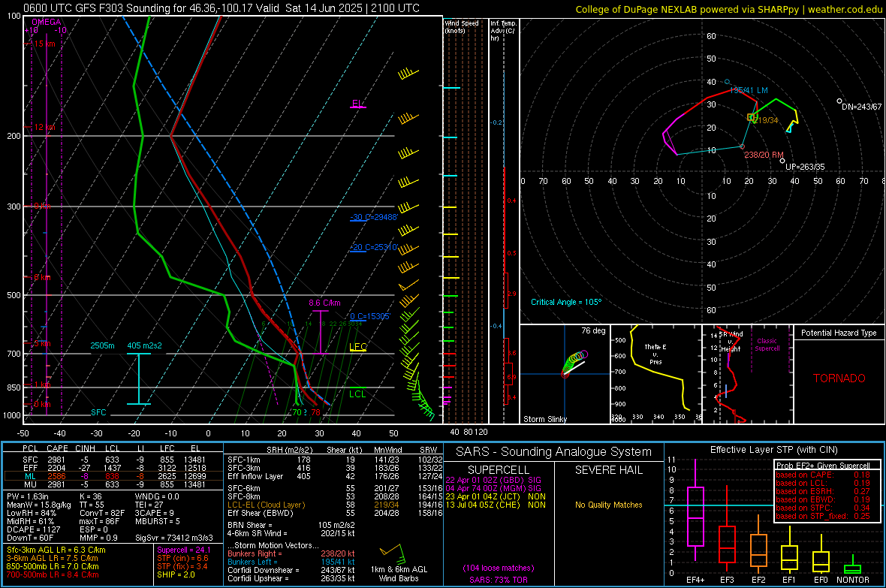The image size is (886, 588).
Task: Click the No Quality Matches text
Action: 608,505
